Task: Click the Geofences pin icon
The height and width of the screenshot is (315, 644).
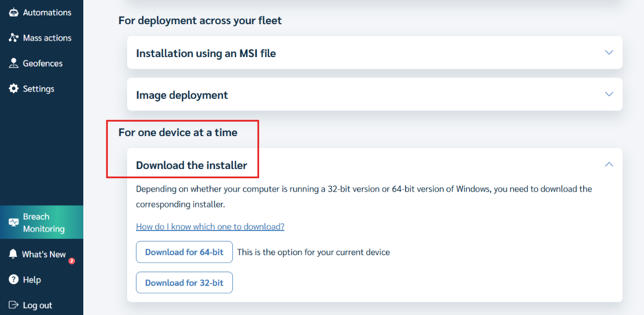Action: [x=14, y=63]
